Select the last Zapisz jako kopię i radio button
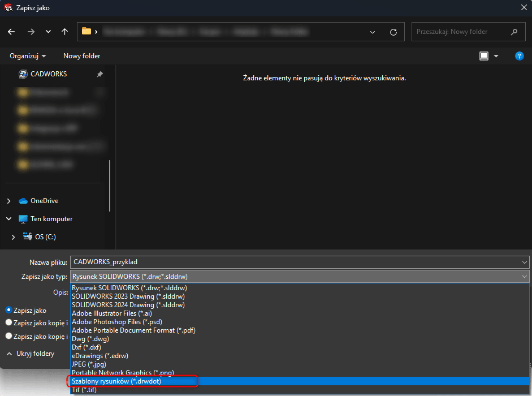 pos(9,336)
